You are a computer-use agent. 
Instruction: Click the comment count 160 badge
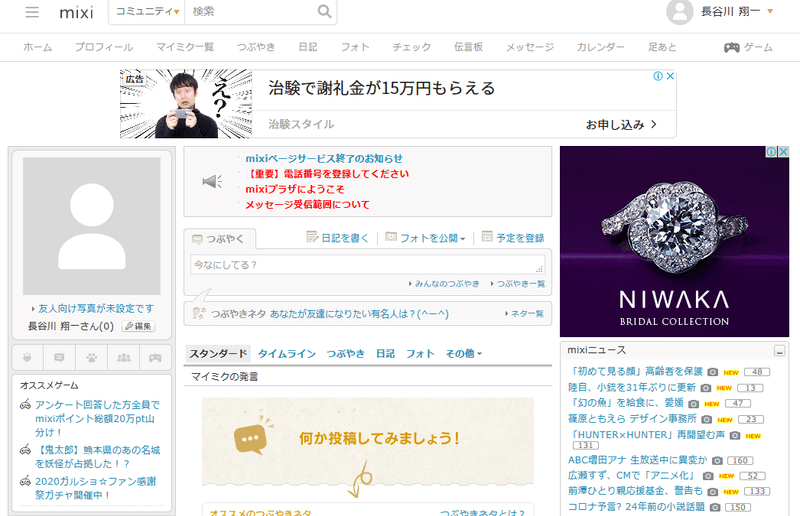[740, 461]
